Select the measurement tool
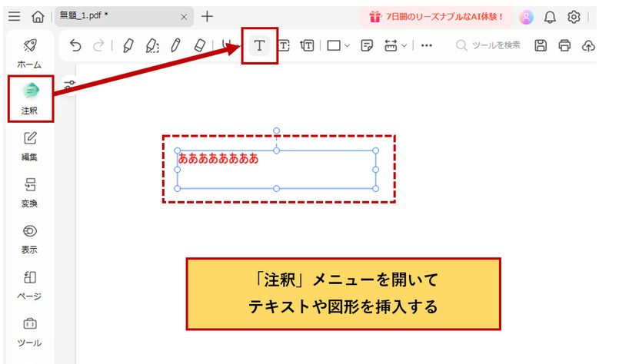 click(391, 46)
